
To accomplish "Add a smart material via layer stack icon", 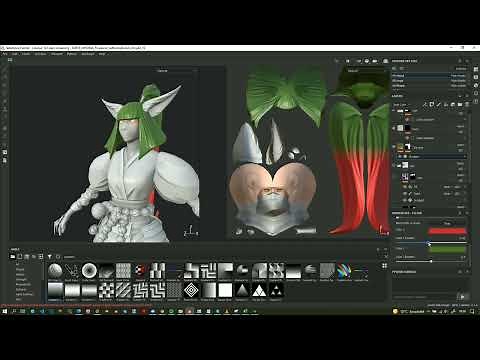I will (453, 104).
